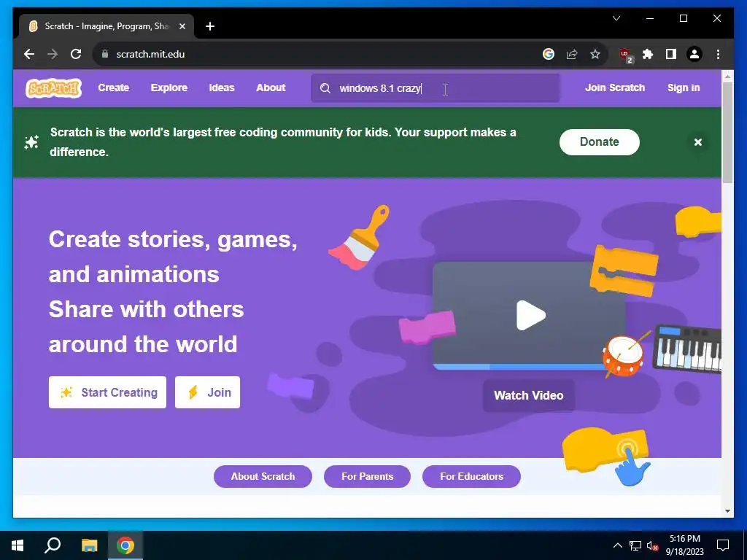
Task: Click the Chrome taskbar icon
Action: [125, 545]
